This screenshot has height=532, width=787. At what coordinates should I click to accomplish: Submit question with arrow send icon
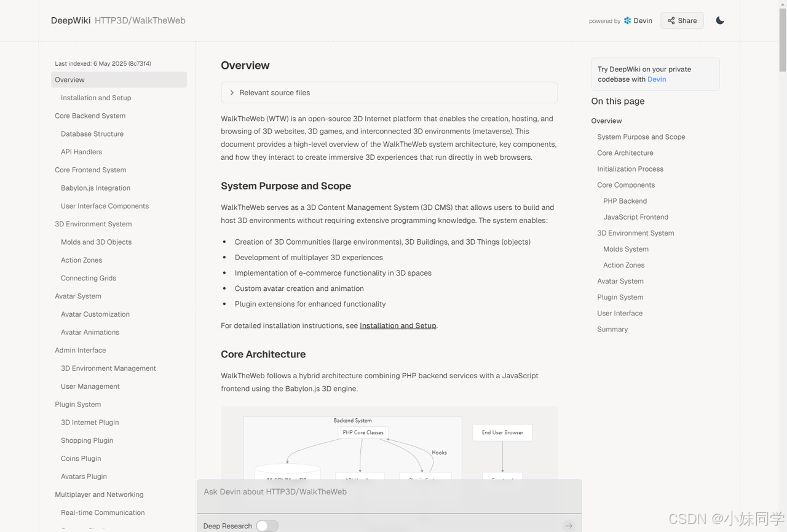pos(569,525)
